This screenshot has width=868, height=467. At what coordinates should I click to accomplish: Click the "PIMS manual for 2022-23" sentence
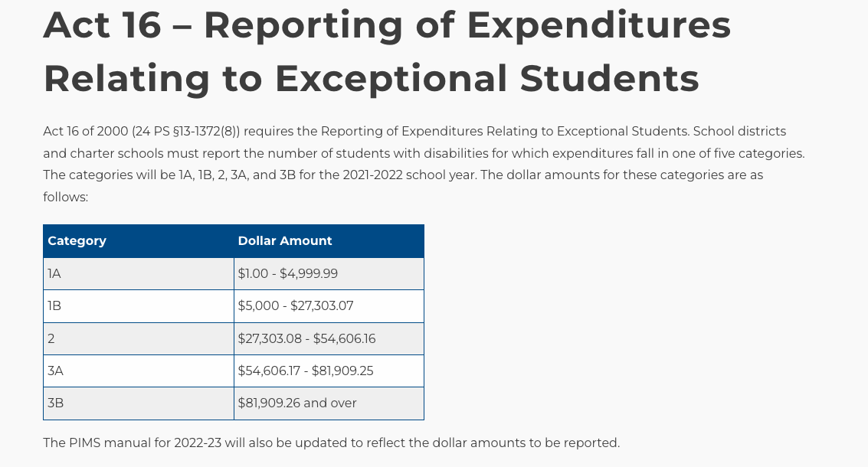tap(331, 443)
